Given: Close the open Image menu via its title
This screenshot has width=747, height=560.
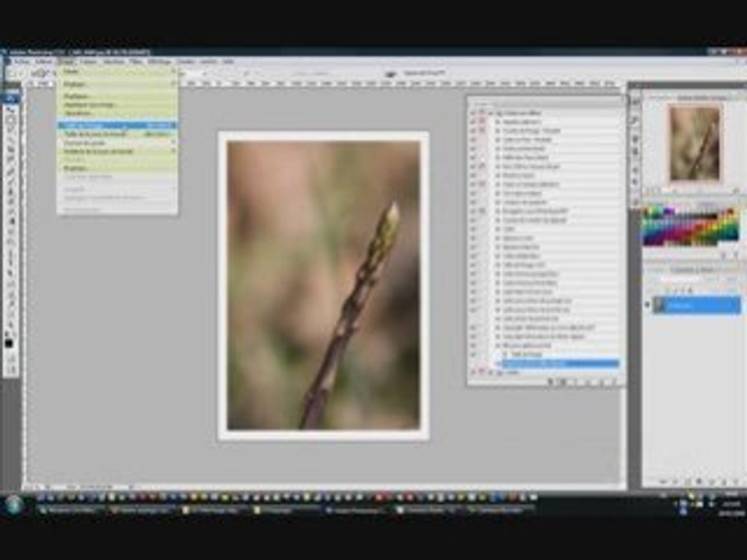Looking at the screenshot, I should coord(65,61).
